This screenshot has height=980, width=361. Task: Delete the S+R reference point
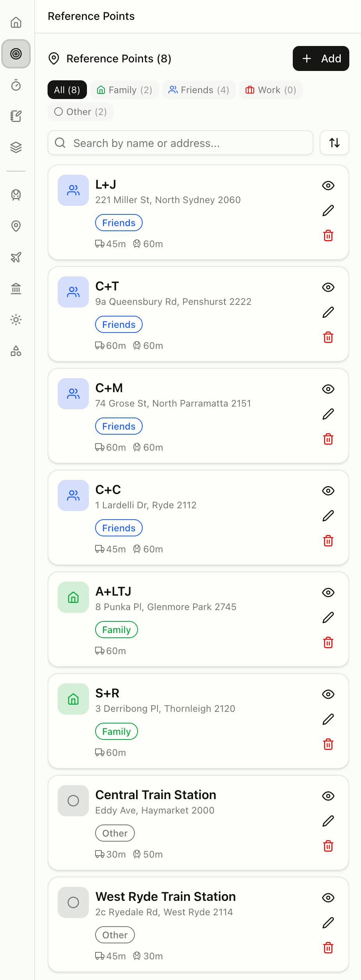pos(328,744)
